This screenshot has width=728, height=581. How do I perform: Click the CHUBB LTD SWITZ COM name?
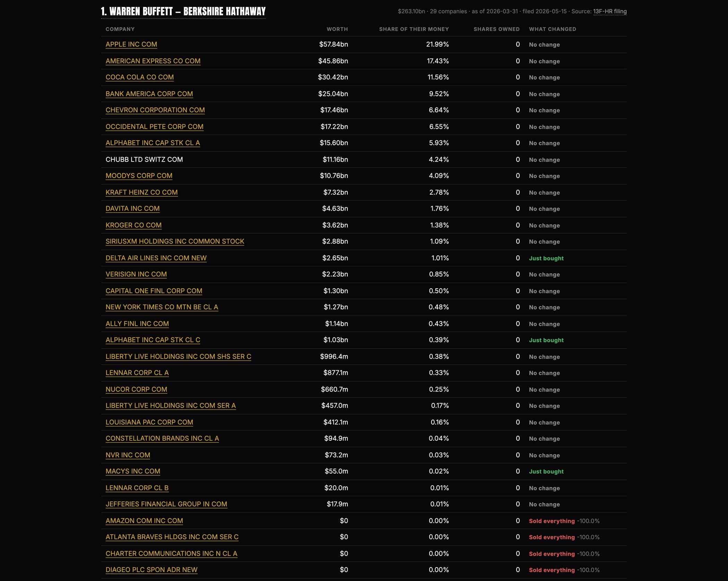click(x=144, y=159)
